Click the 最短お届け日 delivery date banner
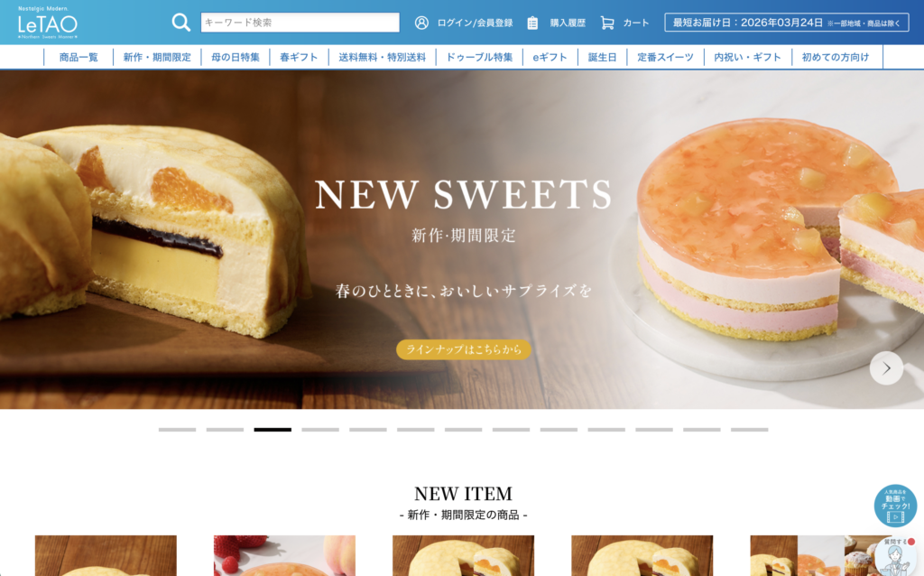This screenshot has height=576, width=924. (x=787, y=23)
